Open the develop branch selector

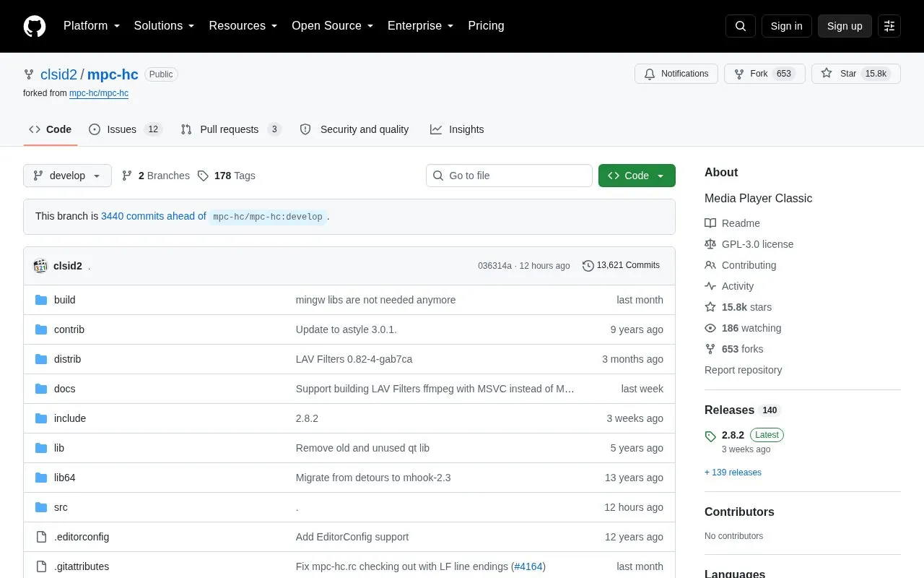pyautogui.click(x=67, y=176)
